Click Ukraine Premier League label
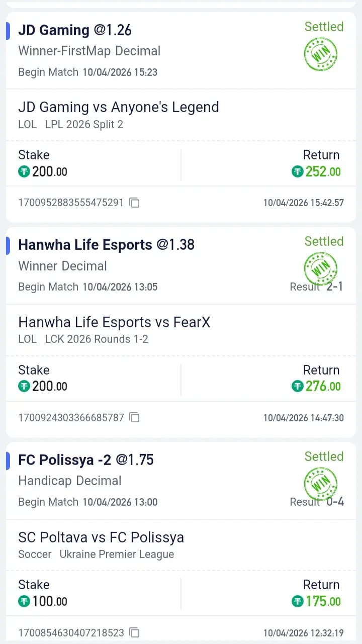The height and width of the screenshot is (644, 362). click(x=117, y=555)
